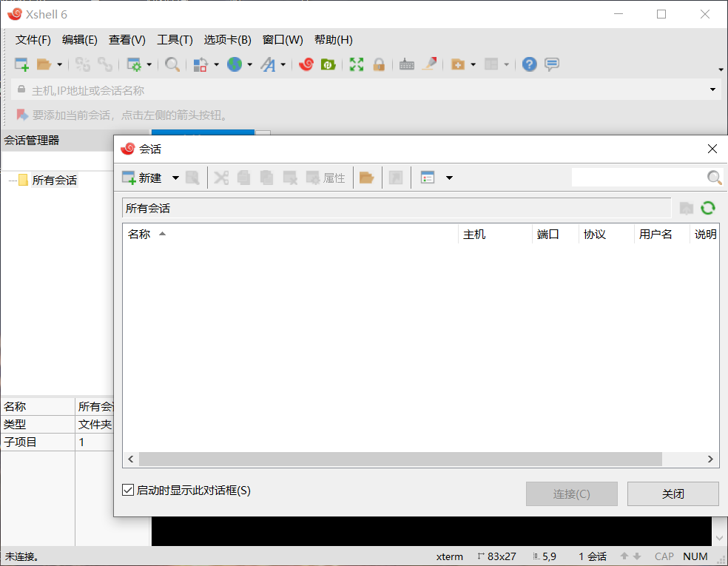
Task: Launch Xftp from green toolbar icon
Action: tap(328, 64)
